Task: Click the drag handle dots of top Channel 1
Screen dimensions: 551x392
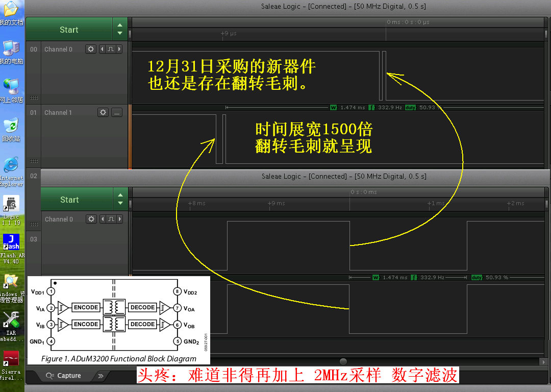Action: (34, 161)
